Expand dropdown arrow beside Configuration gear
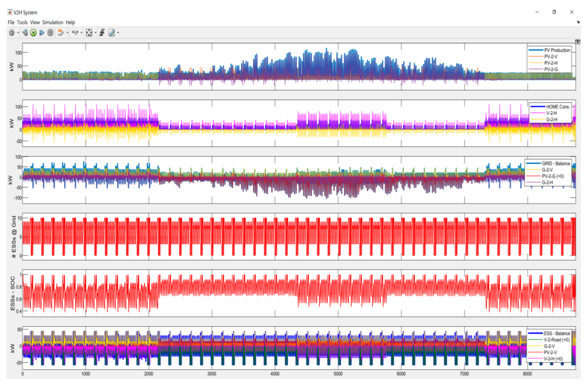The image size is (588, 387). (18, 33)
